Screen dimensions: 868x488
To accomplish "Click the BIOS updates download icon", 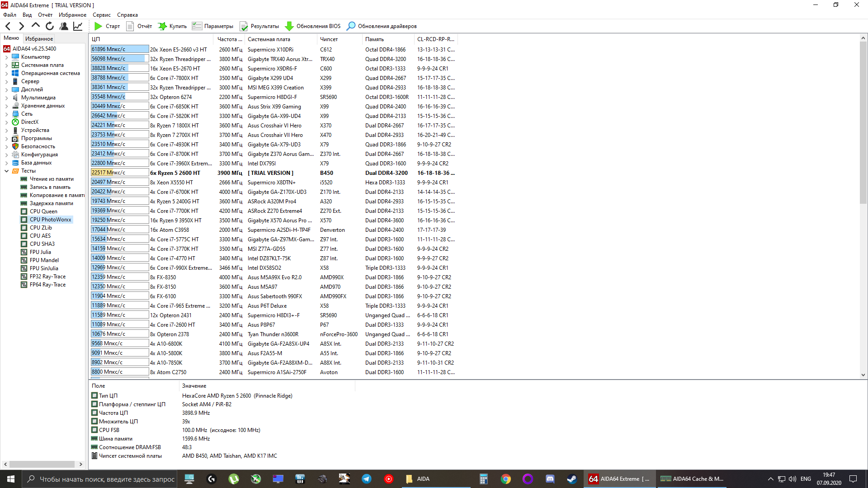I will [x=289, y=26].
